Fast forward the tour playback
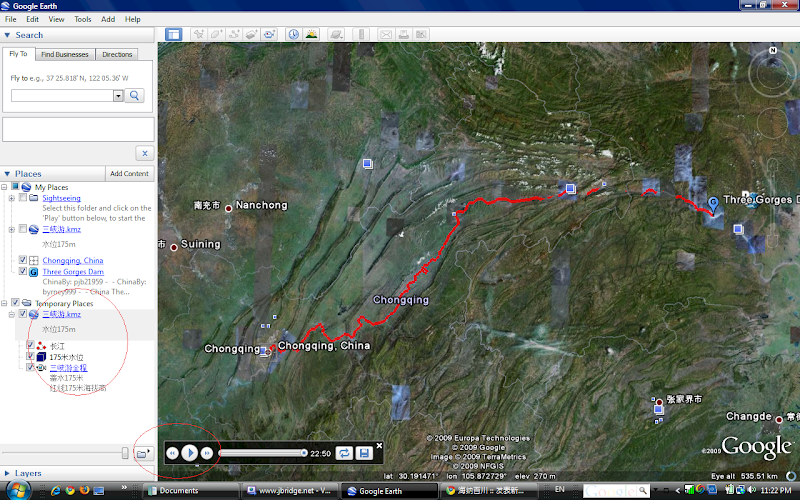The height and width of the screenshot is (500, 800). click(207, 453)
